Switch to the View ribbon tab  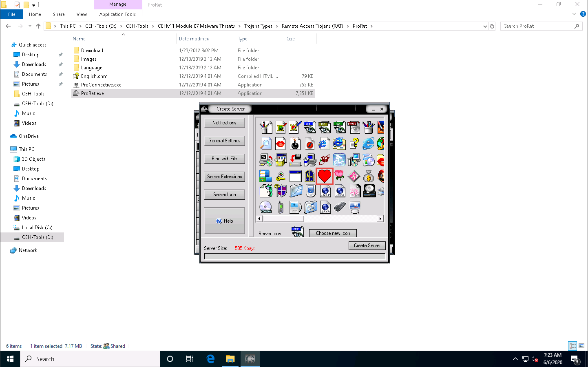[82, 14]
